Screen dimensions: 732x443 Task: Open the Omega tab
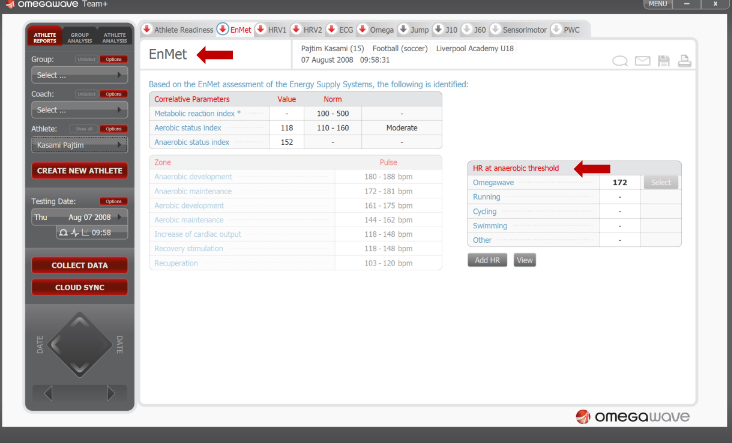tap(382, 30)
